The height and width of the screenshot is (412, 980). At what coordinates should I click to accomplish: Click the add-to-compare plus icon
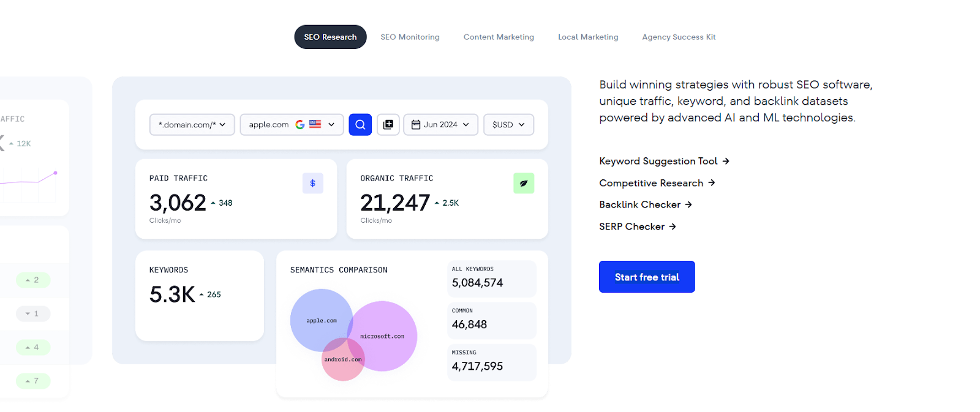tap(388, 124)
